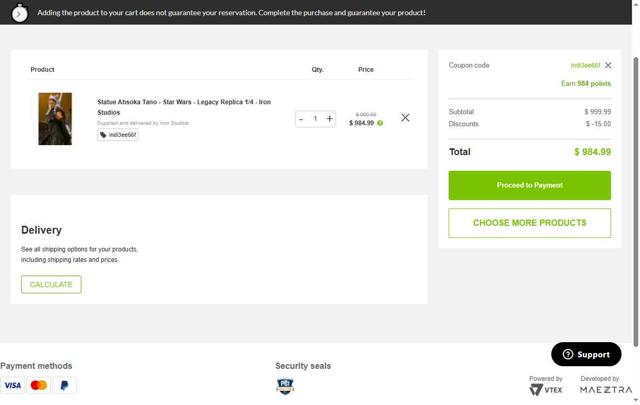The image size is (640, 405).
Task: Click the quantity field showing 1
Action: pos(315,119)
